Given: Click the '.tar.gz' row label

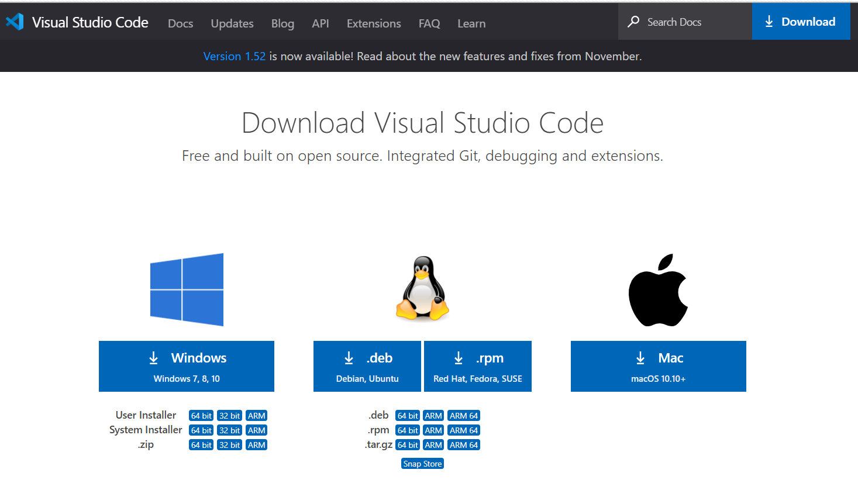Looking at the screenshot, I should tap(378, 444).
